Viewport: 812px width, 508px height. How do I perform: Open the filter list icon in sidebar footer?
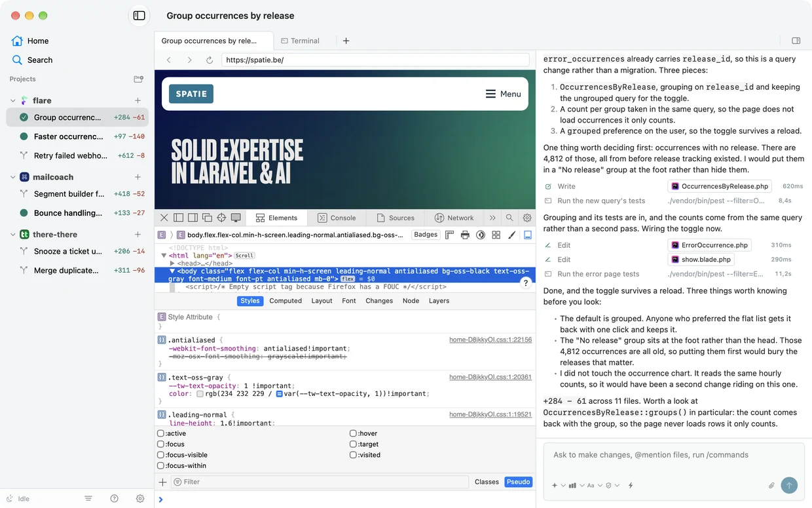(x=88, y=498)
